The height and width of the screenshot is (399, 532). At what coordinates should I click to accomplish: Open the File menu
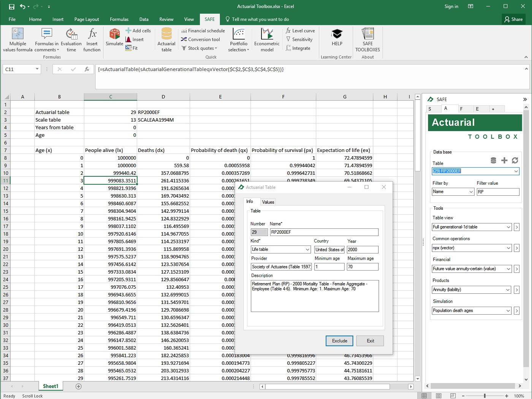(x=12, y=19)
